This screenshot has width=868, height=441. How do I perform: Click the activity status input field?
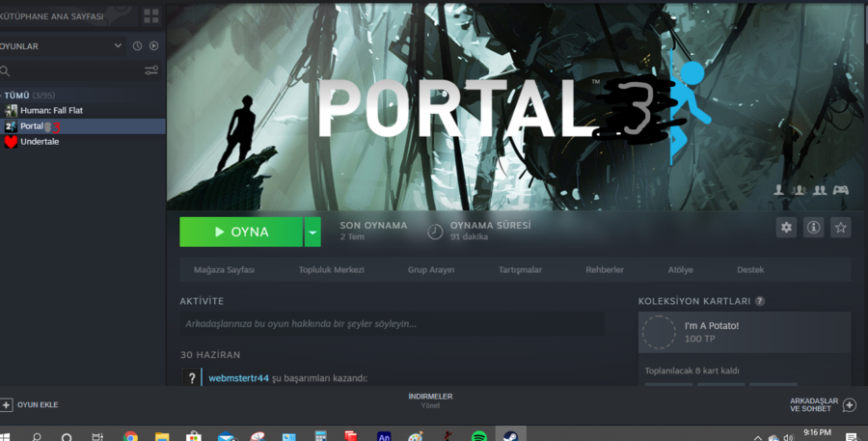point(392,323)
